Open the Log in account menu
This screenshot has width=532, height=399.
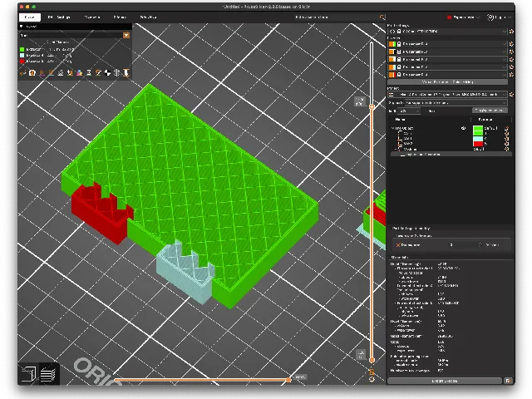(499, 17)
